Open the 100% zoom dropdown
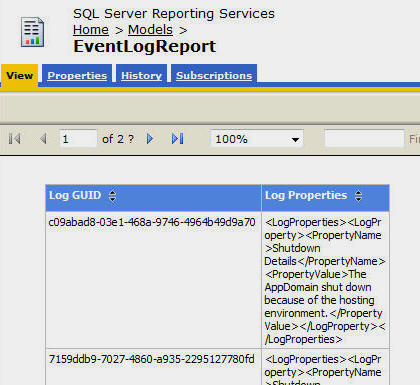The height and width of the screenshot is (385, 420). pos(257,139)
